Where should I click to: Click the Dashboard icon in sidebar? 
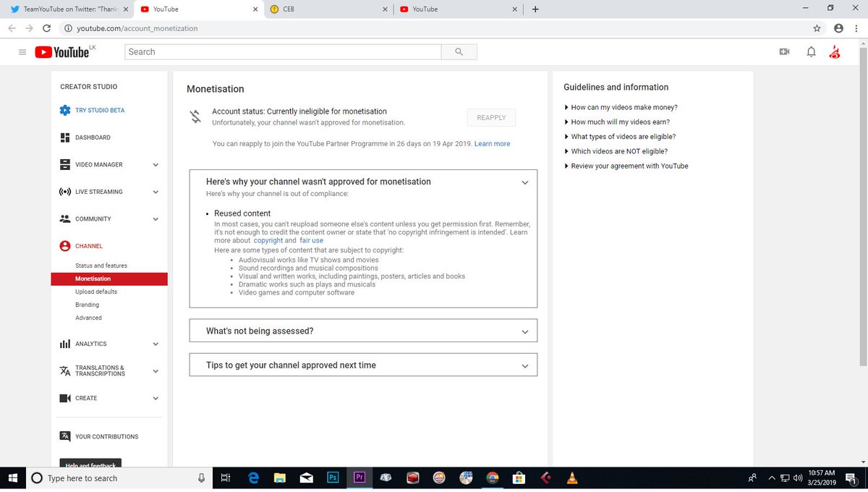coord(65,137)
